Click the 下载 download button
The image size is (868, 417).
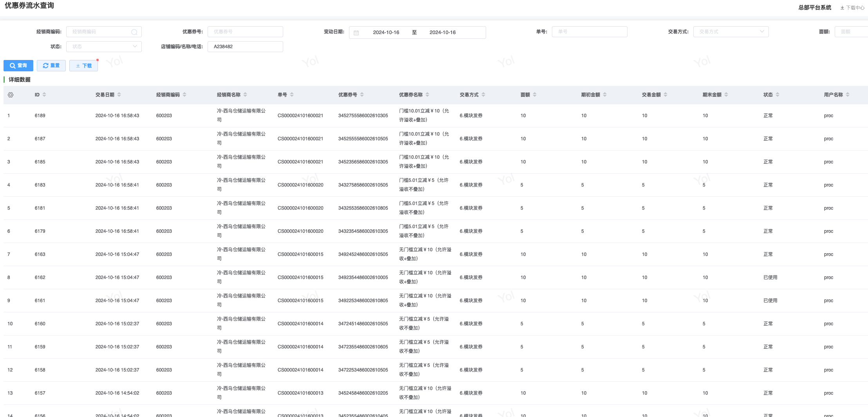[x=83, y=65]
